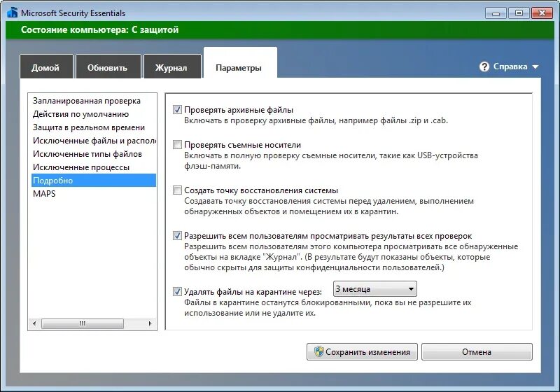Open the 3 месяца quarantine period dropdown
This screenshot has height=392, width=560.
pyautogui.click(x=375, y=289)
